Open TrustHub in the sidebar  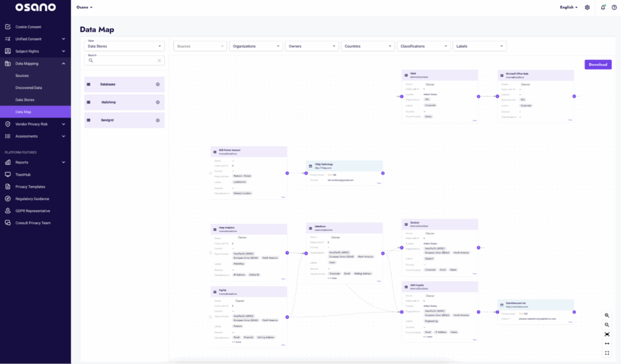(23, 174)
